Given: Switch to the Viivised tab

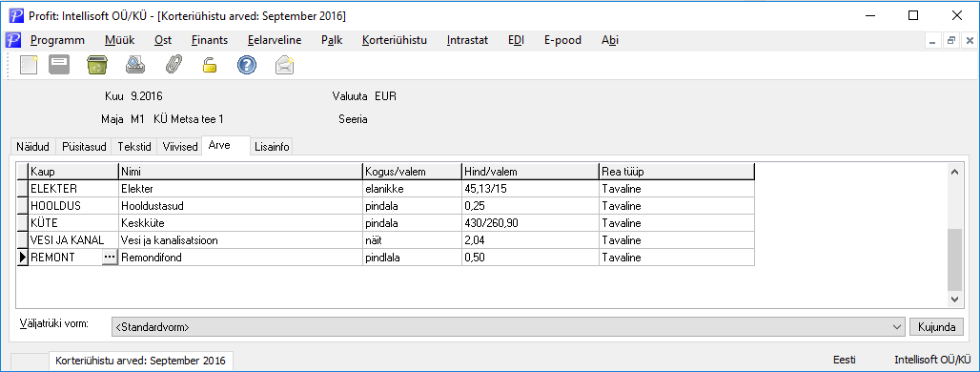Looking at the screenshot, I should [180, 147].
